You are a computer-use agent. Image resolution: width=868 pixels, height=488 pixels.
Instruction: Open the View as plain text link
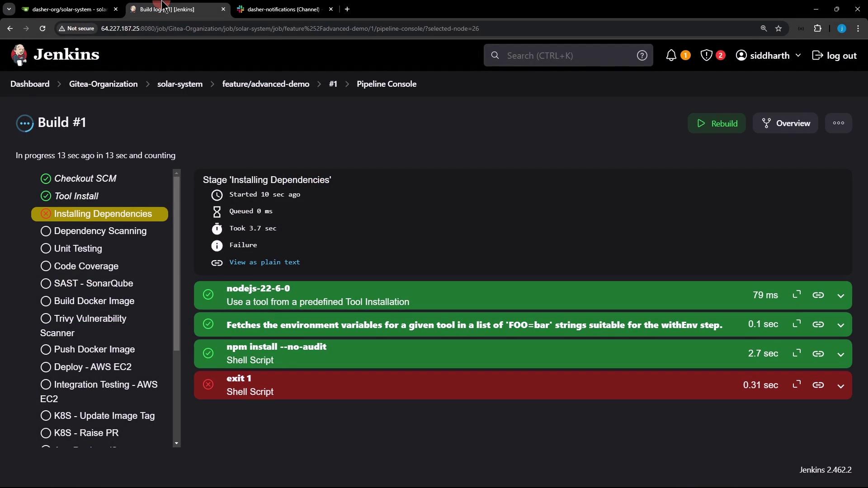[264, 262]
